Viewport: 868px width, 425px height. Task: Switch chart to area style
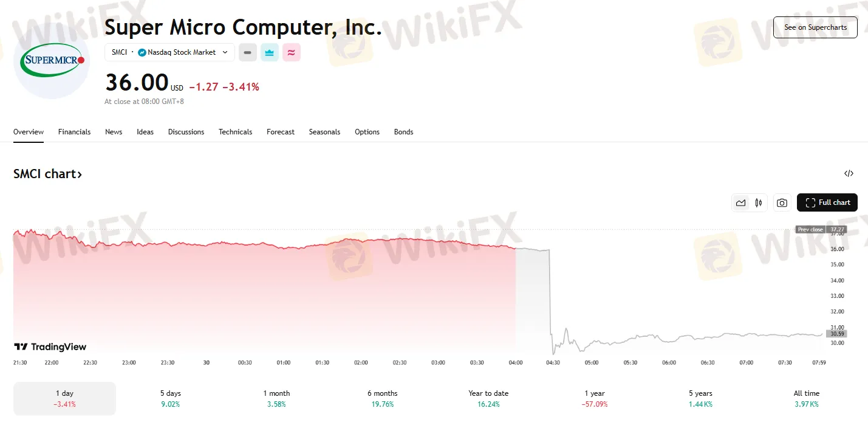tap(740, 203)
